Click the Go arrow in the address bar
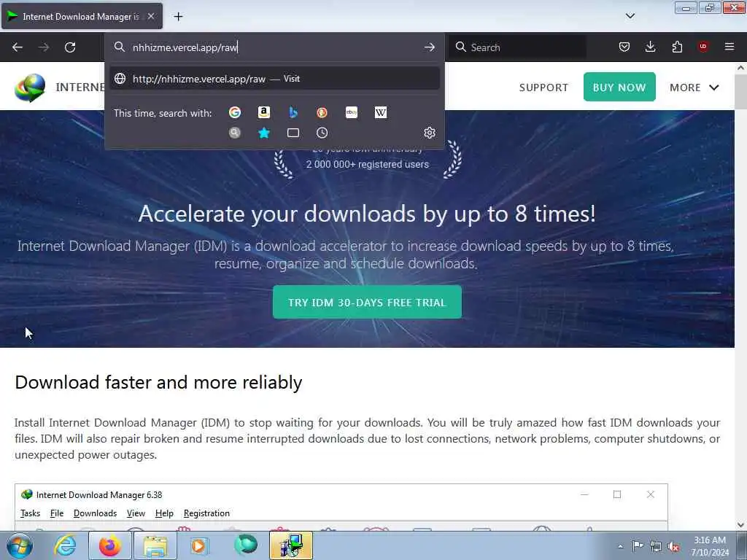Viewport: 747px width, 560px height. pos(429,47)
